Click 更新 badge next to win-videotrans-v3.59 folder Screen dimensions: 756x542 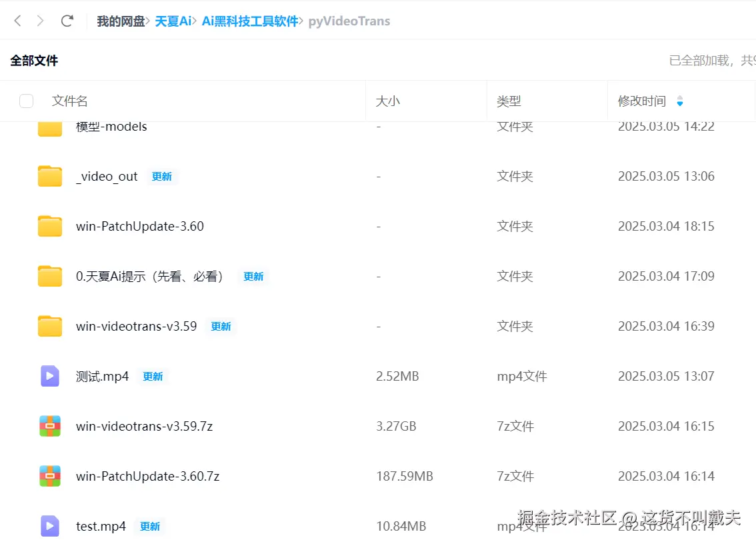(221, 327)
